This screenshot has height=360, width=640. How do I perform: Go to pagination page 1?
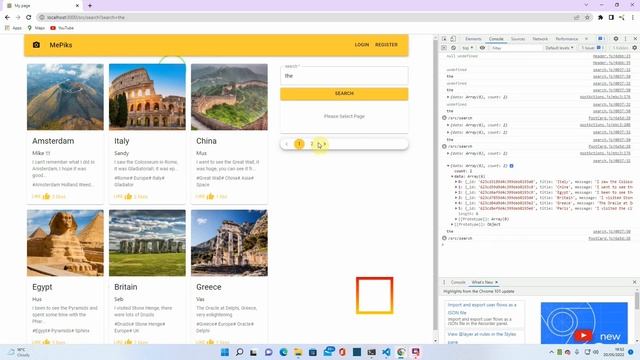coord(299,144)
